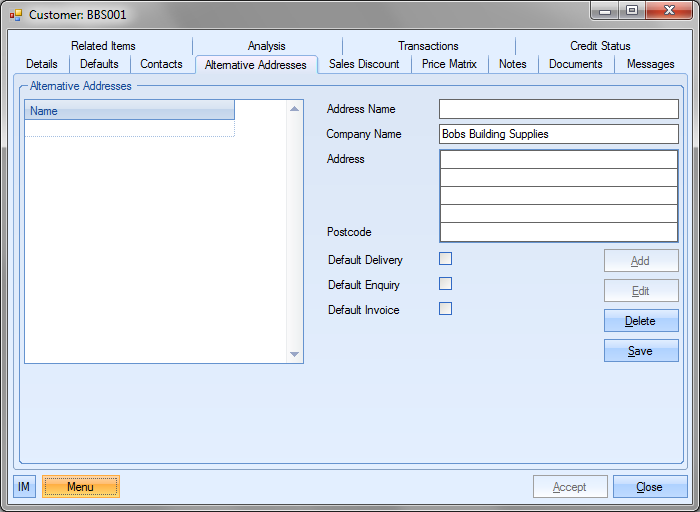Open the Sales Discount tab
Screen dimensions: 700x512
point(364,64)
